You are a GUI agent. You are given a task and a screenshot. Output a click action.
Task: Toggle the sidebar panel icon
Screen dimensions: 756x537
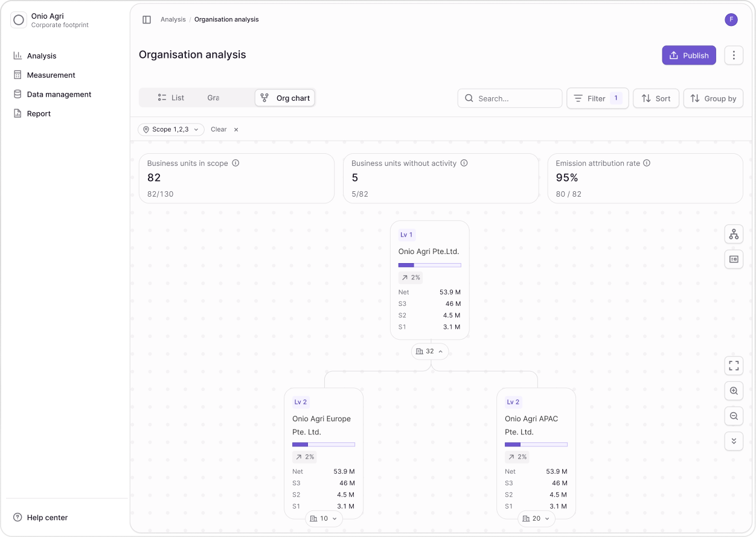(147, 19)
